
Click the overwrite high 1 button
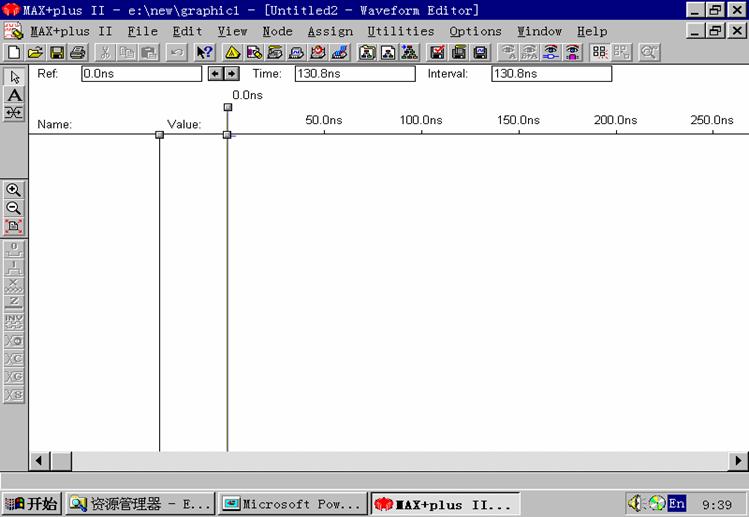tap(14, 268)
